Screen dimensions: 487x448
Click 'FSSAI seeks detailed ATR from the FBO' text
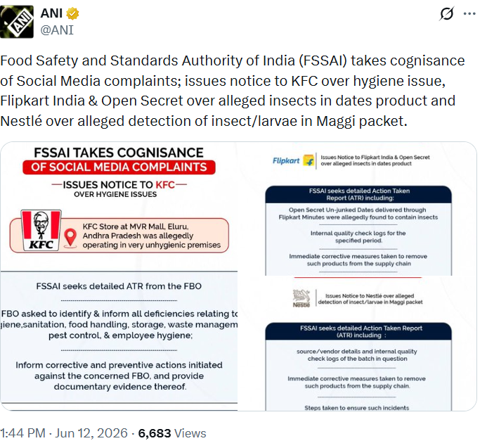point(119,286)
